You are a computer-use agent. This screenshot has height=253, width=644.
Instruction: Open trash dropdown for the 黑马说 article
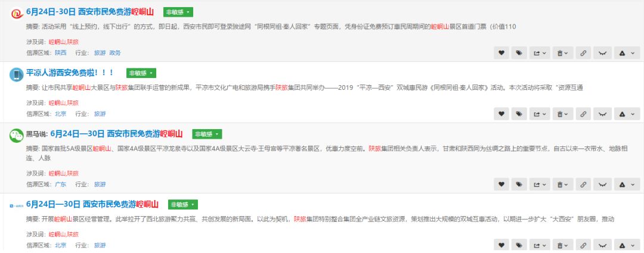pyautogui.click(x=563, y=185)
